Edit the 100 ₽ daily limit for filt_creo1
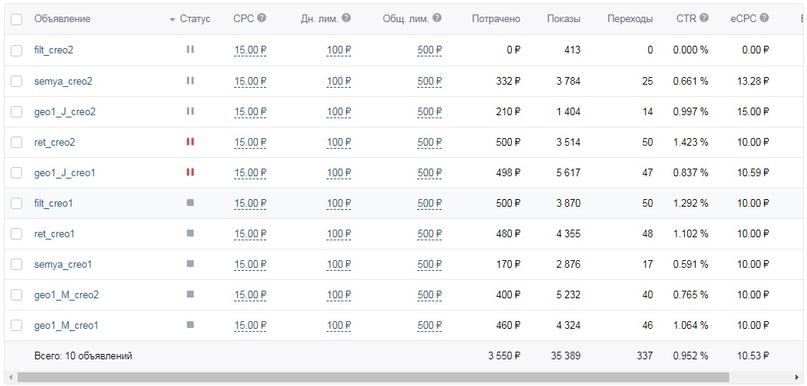 click(339, 203)
